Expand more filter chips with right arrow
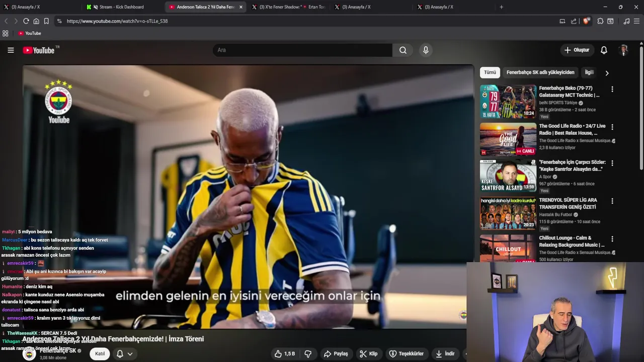This screenshot has height=362, width=644. (607, 73)
